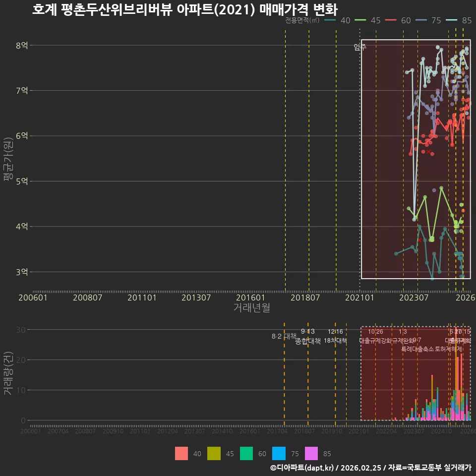Click the 입주 marker label
Viewport: 476px width, 476px height.
[360, 47]
